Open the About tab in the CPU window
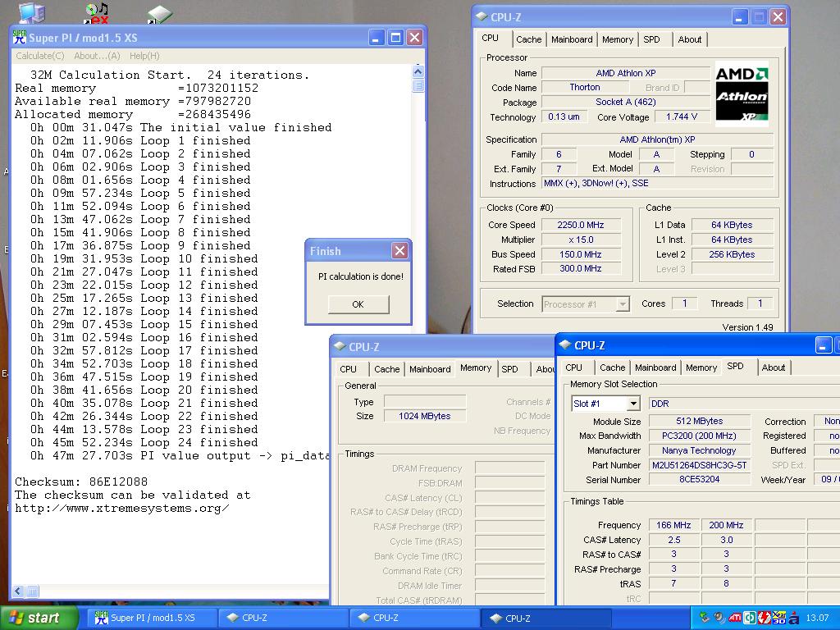This screenshot has width=840, height=630. point(689,39)
